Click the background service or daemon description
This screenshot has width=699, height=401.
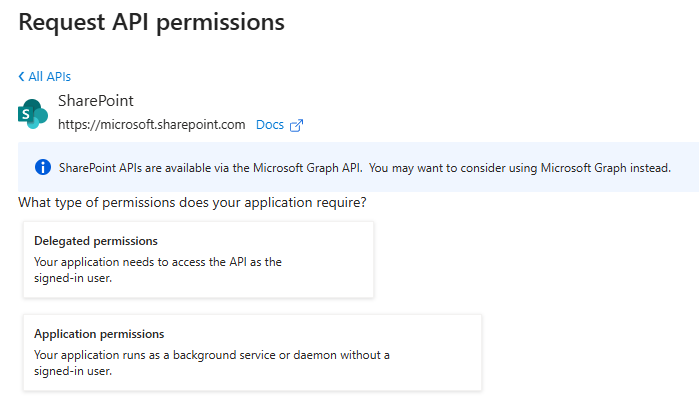coord(212,355)
